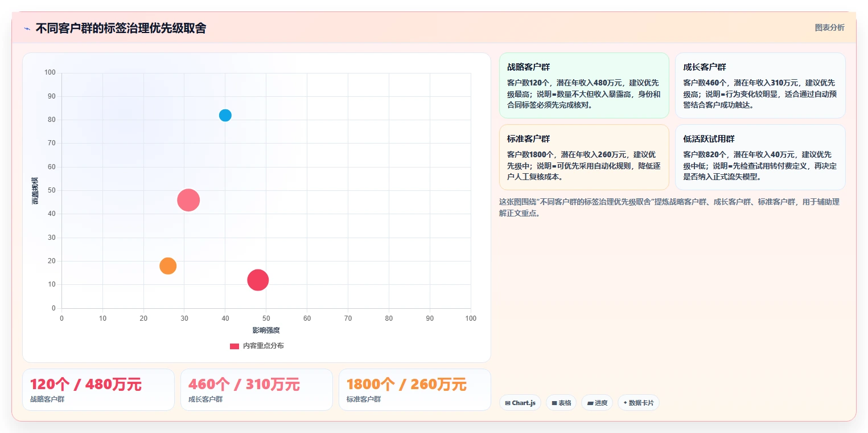The height and width of the screenshot is (433, 868).
Task: Click the lightning icon beside the title
Action: [x=27, y=28]
